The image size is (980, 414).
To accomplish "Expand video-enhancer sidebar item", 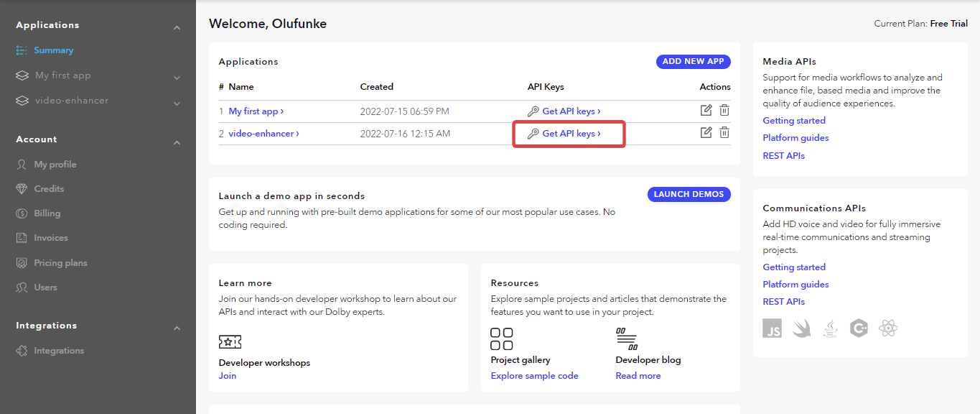I will pyautogui.click(x=177, y=103).
